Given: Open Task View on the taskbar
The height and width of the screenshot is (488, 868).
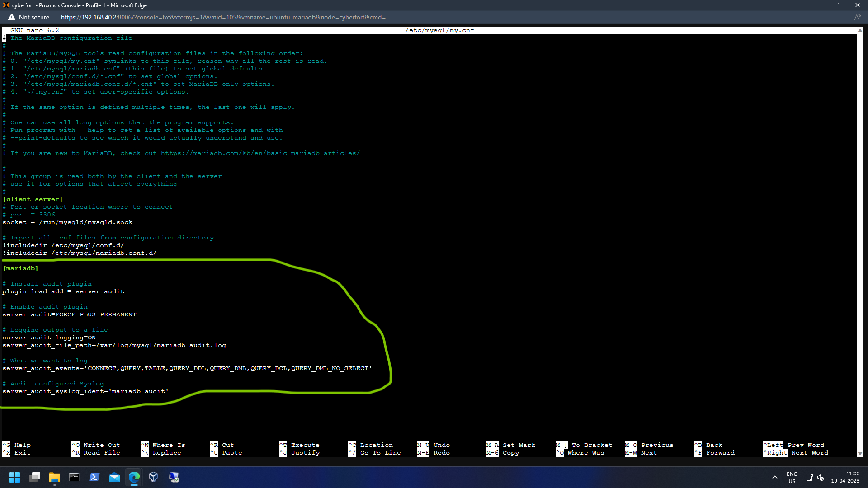Looking at the screenshot, I should point(35,477).
